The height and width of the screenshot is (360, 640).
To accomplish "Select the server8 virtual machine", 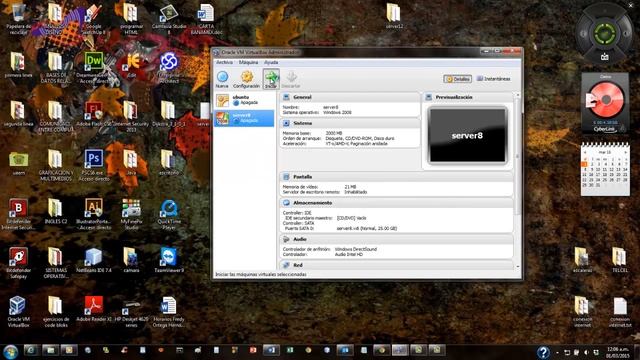I will click(x=244, y=118).
